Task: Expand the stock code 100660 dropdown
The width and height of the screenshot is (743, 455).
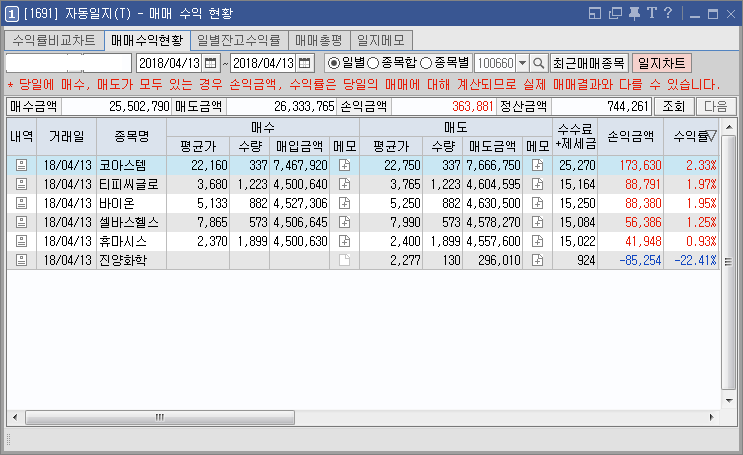Action: 522,63
